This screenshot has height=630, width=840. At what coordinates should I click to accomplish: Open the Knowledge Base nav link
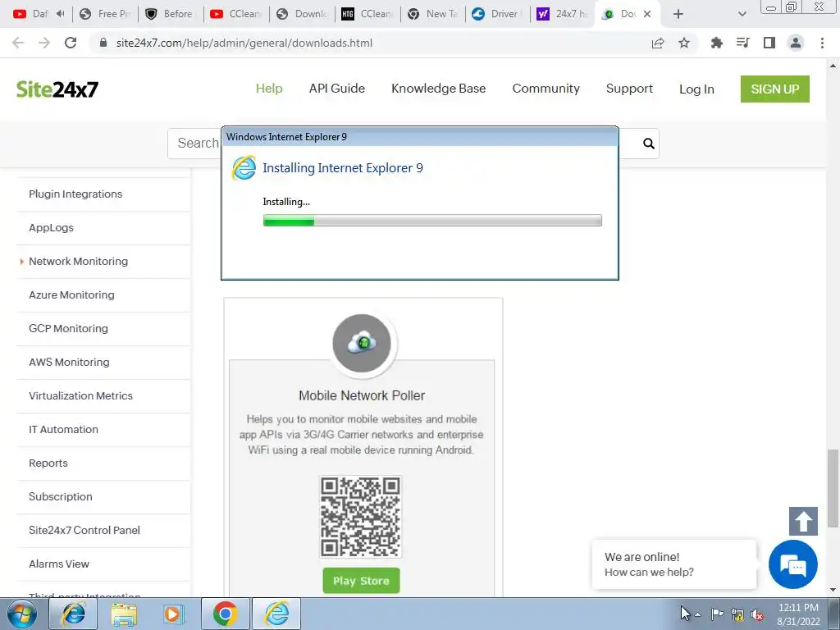(438, 89)
